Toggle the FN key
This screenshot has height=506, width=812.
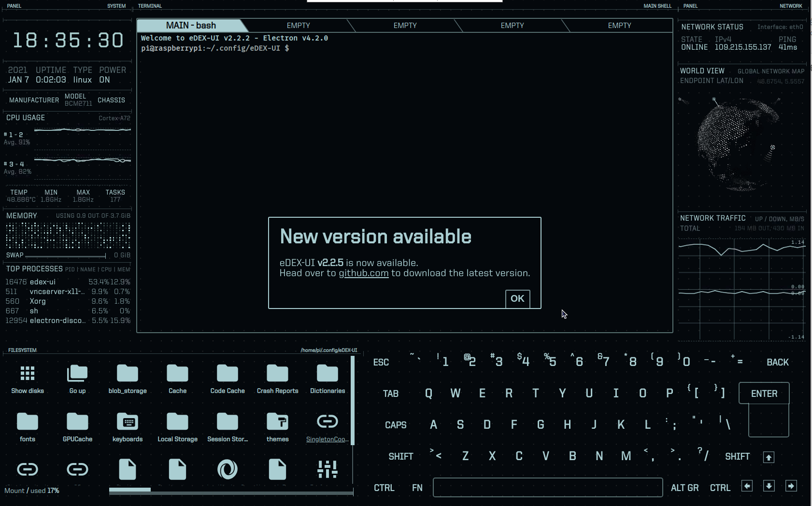click(417, 488)
